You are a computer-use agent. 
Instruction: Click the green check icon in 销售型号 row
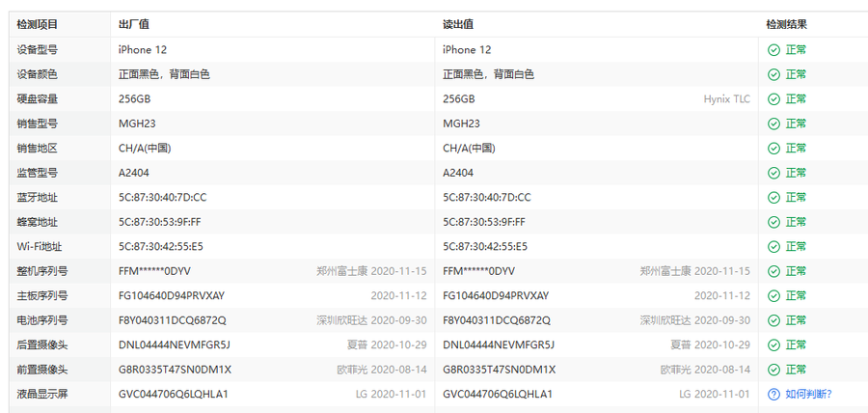[x=773, y=124]
